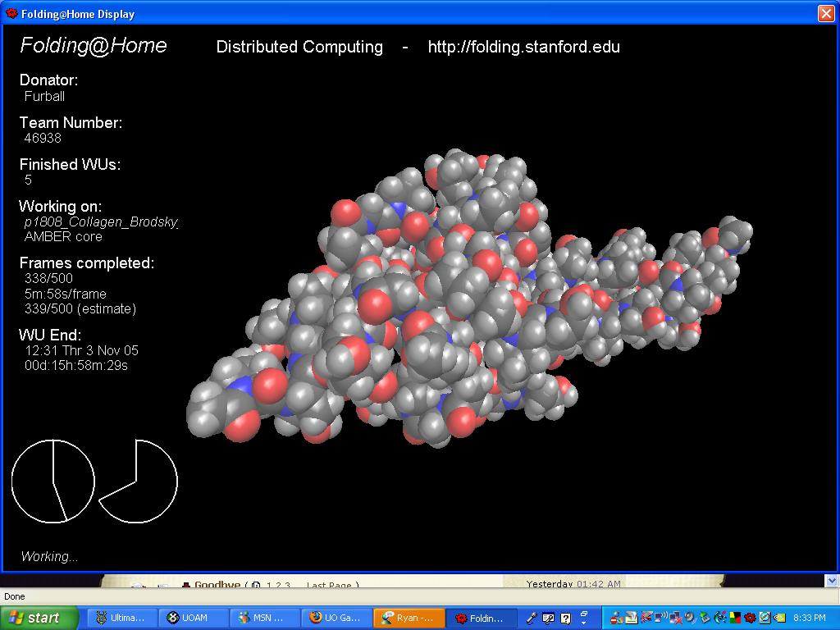840x630 pixels.
Task: Click the donator name Furball
Action: tap(44, 97)
